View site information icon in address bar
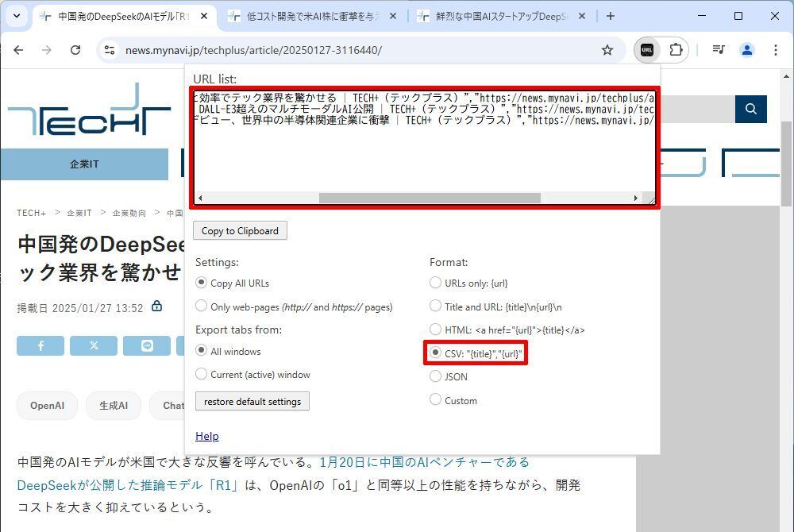 pos(110,50)
